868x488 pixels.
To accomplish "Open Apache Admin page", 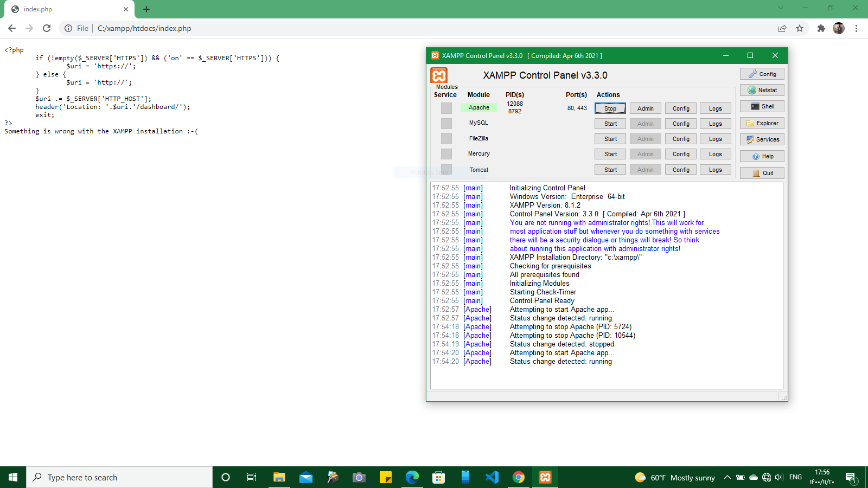I will coord(646,108).
